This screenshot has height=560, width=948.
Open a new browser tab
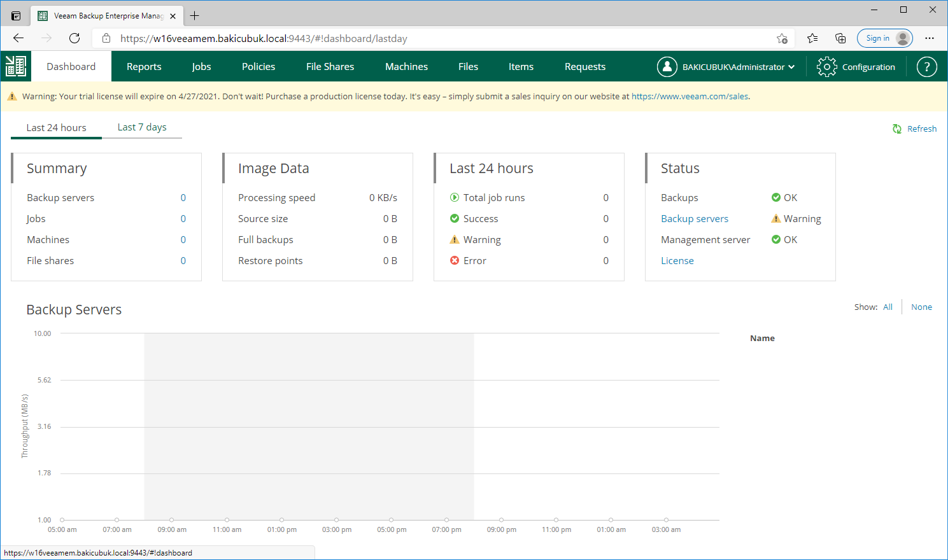pos(195,16)
